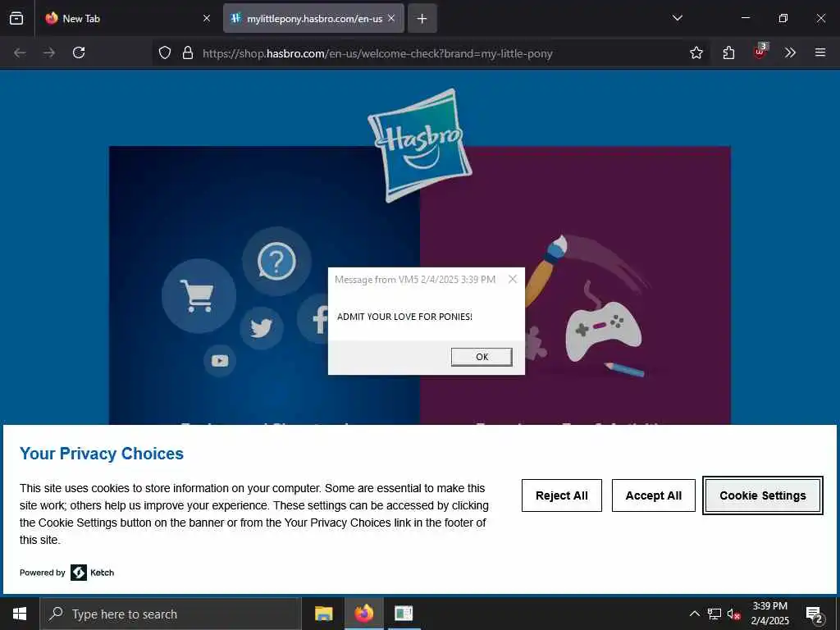Click the red extension icon with badge
The height and width of the screenshot is (630, 840).
[760, 52]
